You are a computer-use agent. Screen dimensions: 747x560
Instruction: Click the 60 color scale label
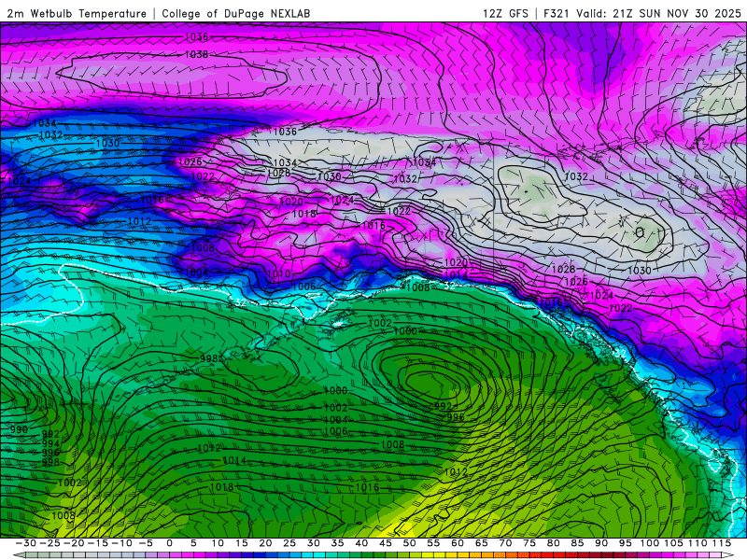point(458,543)
